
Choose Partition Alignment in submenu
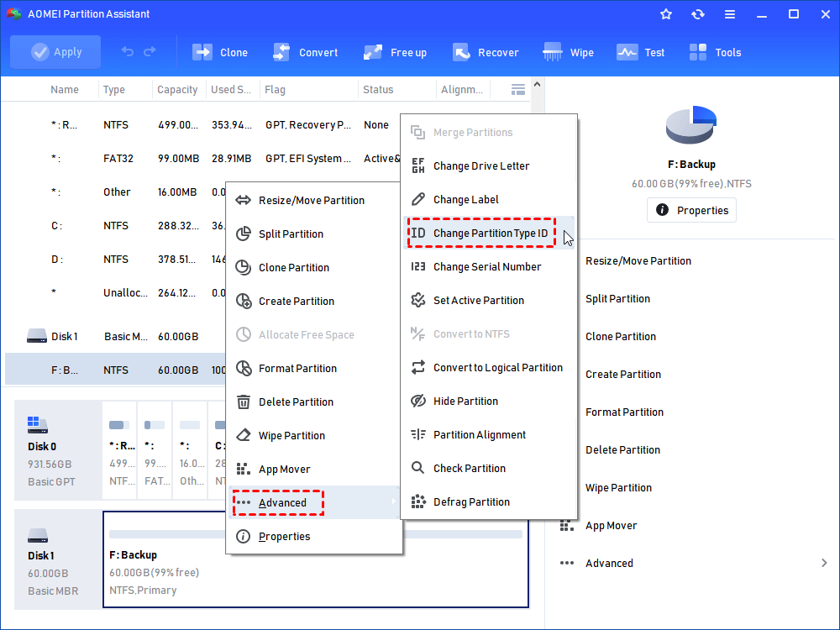(489, 435)
